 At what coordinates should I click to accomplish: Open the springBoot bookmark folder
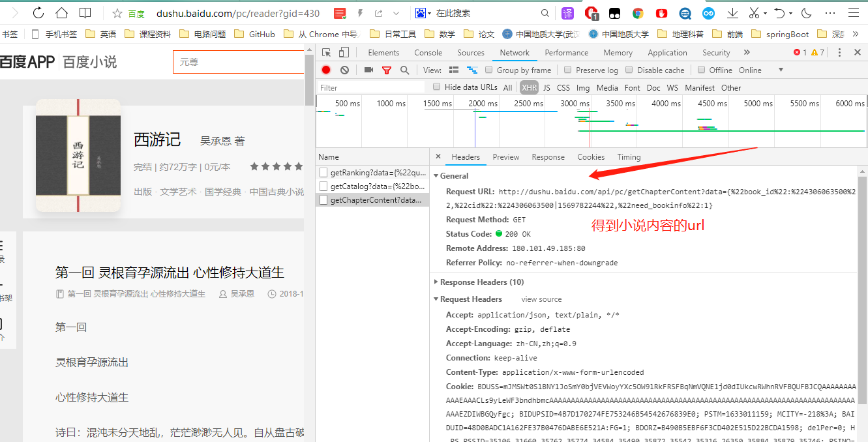[780, 34]
